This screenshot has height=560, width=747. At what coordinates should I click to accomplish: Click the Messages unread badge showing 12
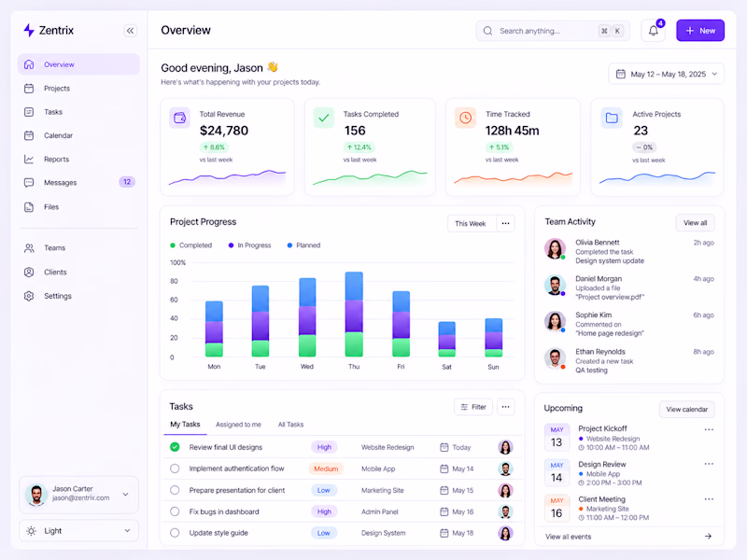[127, 182]
